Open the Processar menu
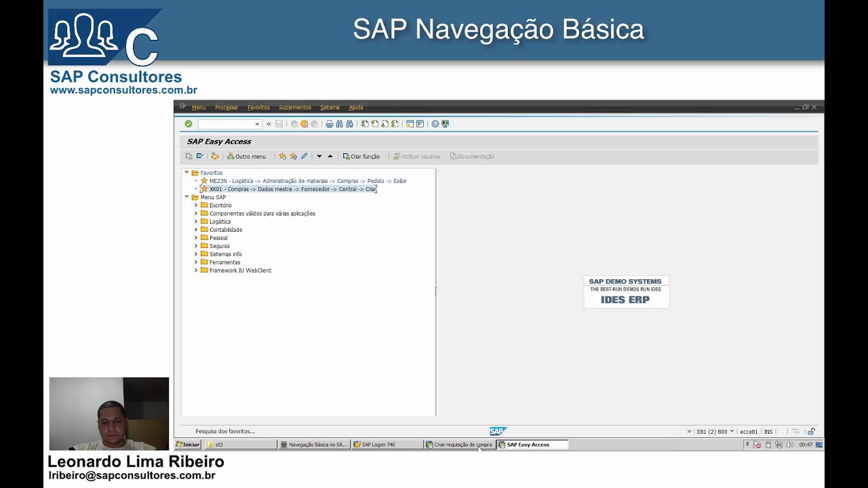Viewport: 868px width, 488px height. [x=226, y=108]
